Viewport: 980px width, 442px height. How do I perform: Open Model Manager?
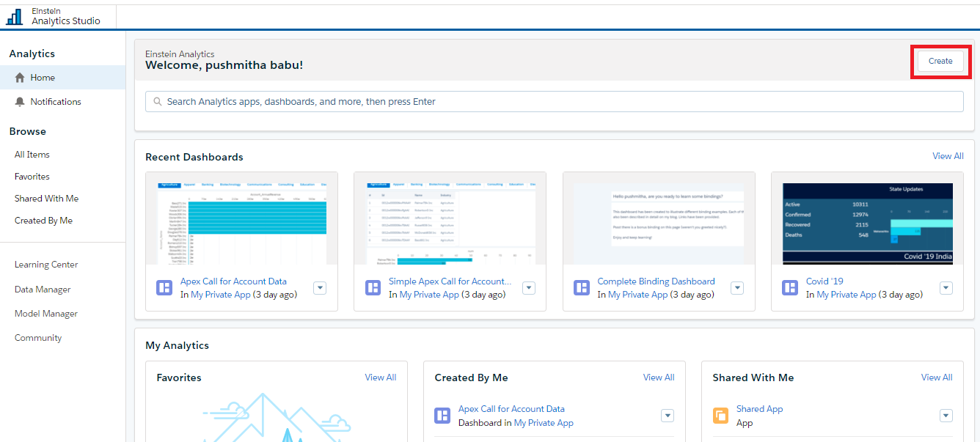tap(46, 314)
